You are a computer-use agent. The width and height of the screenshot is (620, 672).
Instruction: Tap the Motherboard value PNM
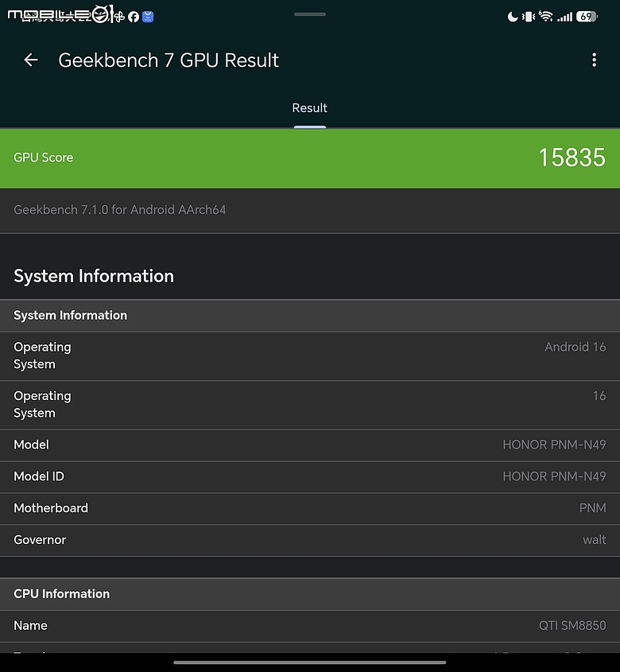pyautogui.click(x=593, y=508)
